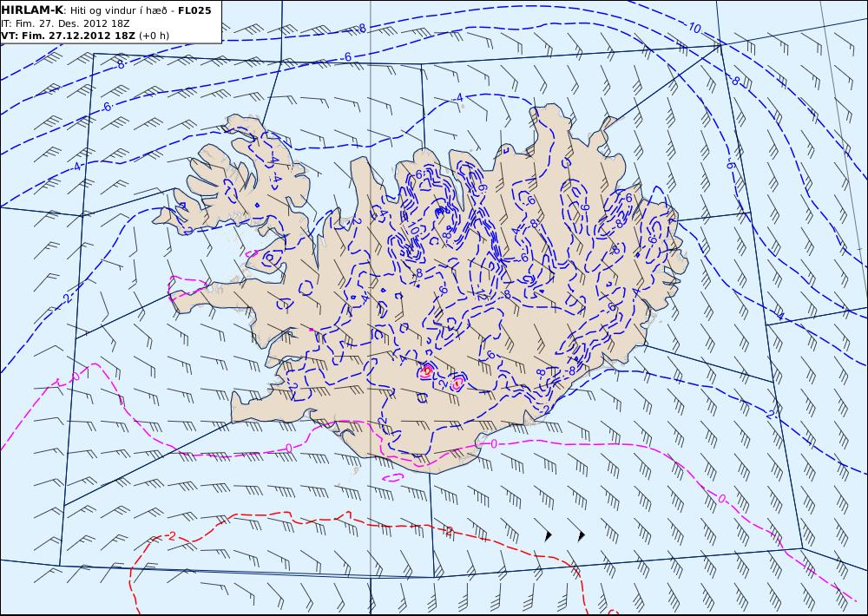This screenshot has height=616, width=868.
Task: Click the leftmost red '-2' contour label
Action: [171, 536]
